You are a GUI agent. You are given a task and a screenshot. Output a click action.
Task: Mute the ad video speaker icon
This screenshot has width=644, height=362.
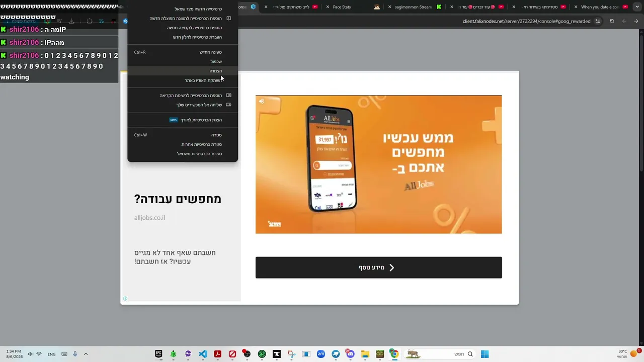pos(262,101)
